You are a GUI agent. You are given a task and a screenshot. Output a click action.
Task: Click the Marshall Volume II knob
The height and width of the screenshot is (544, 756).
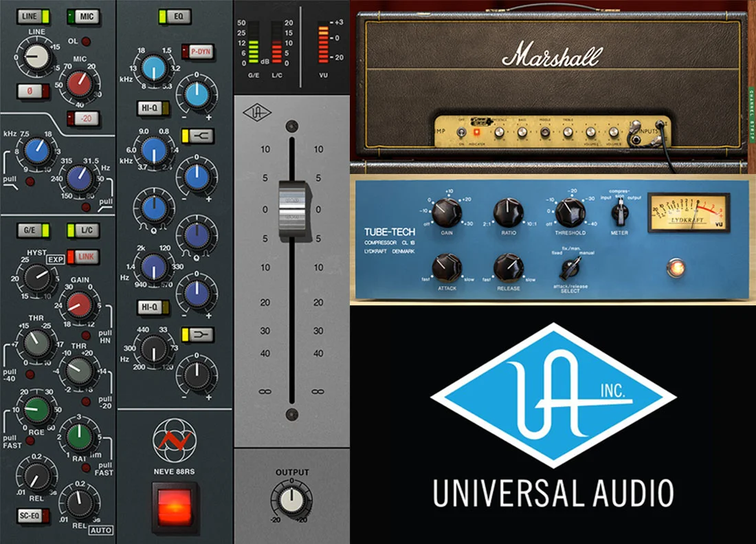(x=613, y=131)
